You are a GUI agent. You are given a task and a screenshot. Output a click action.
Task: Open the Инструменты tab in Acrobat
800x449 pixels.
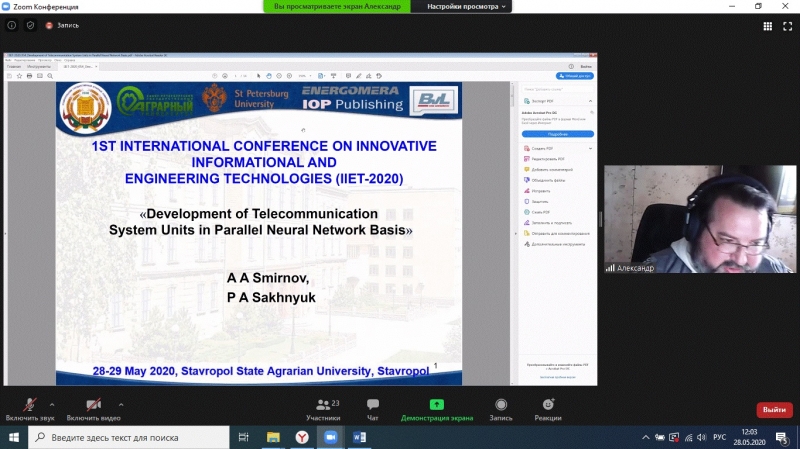(x=39, y=66)
